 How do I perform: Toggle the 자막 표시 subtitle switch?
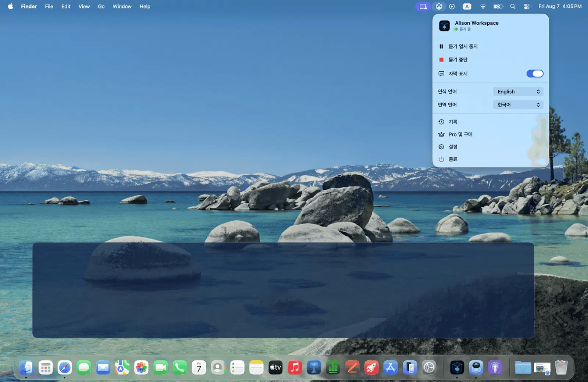click(x=535, y=74)
